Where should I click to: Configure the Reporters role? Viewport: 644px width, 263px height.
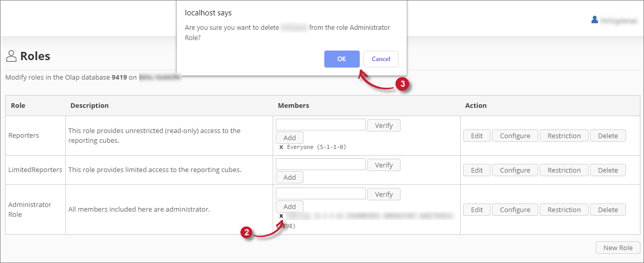coord(515,136)
